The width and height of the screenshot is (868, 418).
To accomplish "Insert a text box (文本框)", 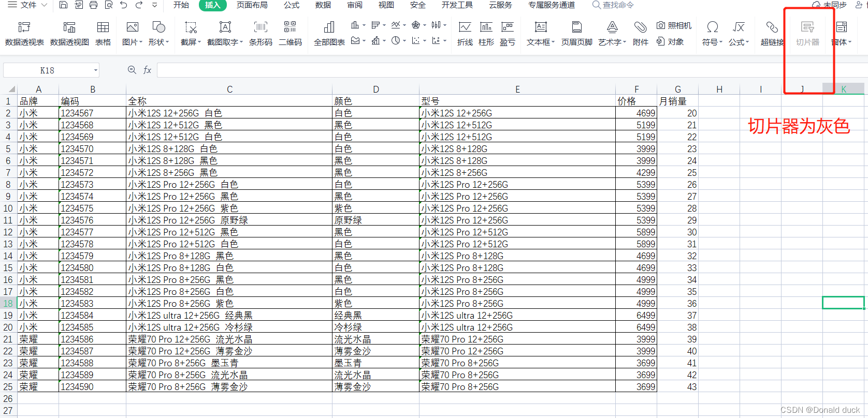I will 541,34.
